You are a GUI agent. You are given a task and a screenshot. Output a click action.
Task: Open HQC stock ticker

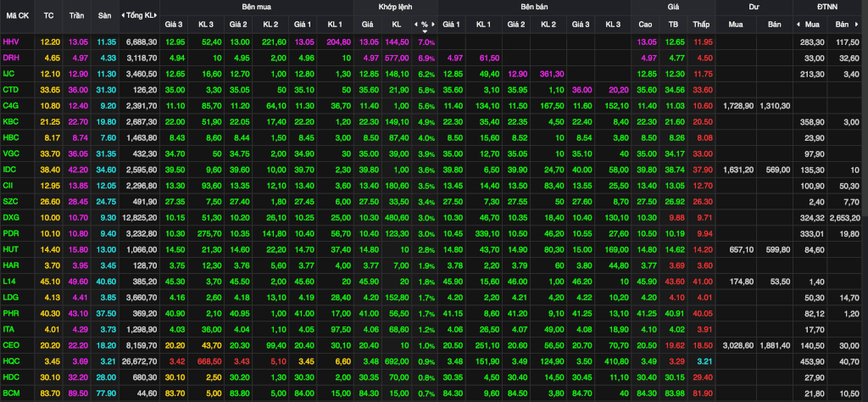pyautogui.click(x=11, y=360)
